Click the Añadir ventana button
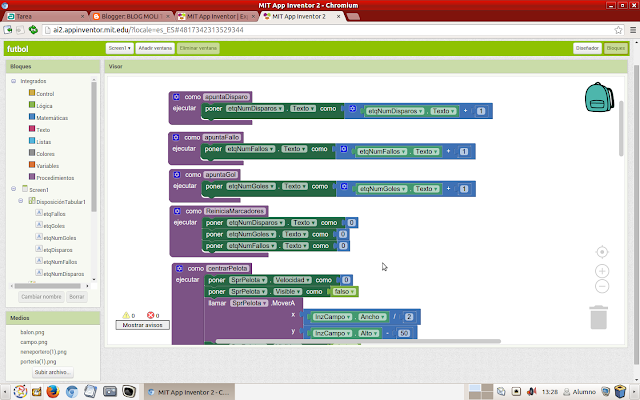640x400 pixels. click(x=155, y=48)
